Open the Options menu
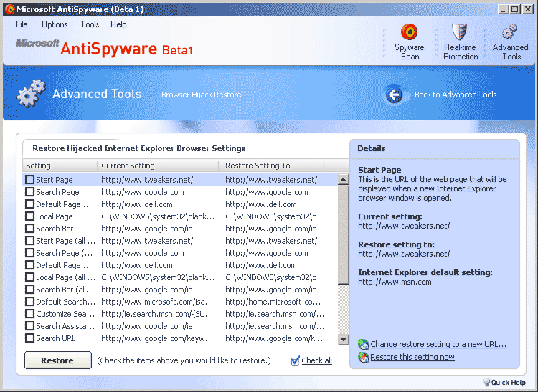This screenshot has width=538, height=392. click(55, 24)
